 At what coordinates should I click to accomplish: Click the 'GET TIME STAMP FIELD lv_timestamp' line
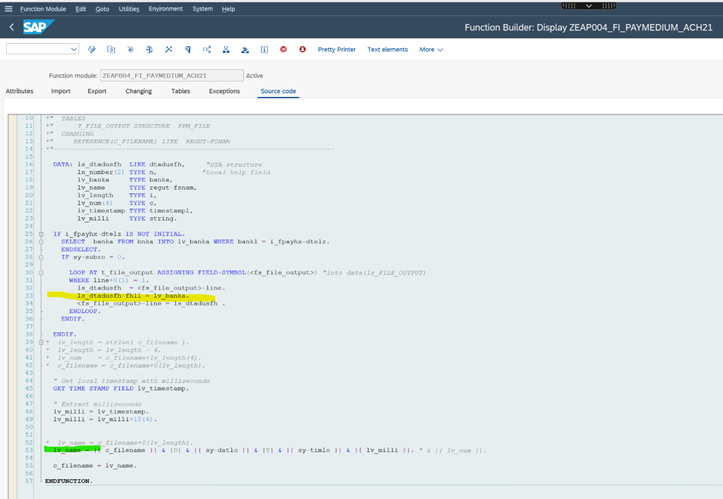121,389
